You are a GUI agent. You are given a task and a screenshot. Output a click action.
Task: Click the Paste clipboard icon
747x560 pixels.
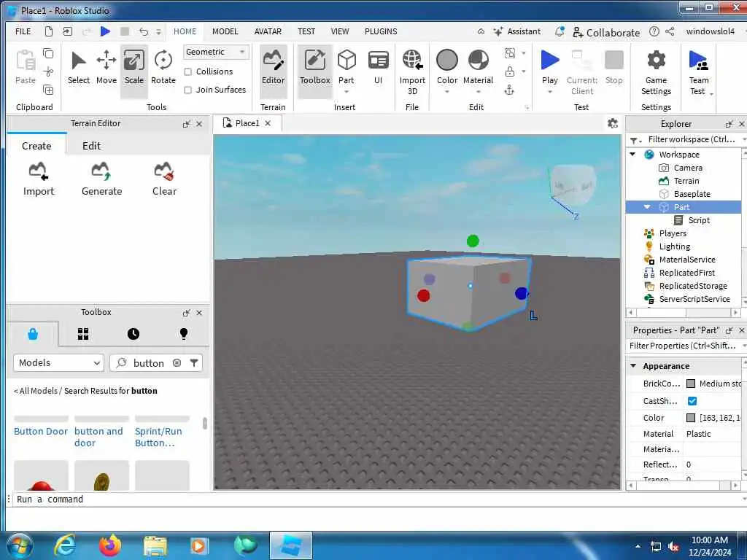coord(26,68)
